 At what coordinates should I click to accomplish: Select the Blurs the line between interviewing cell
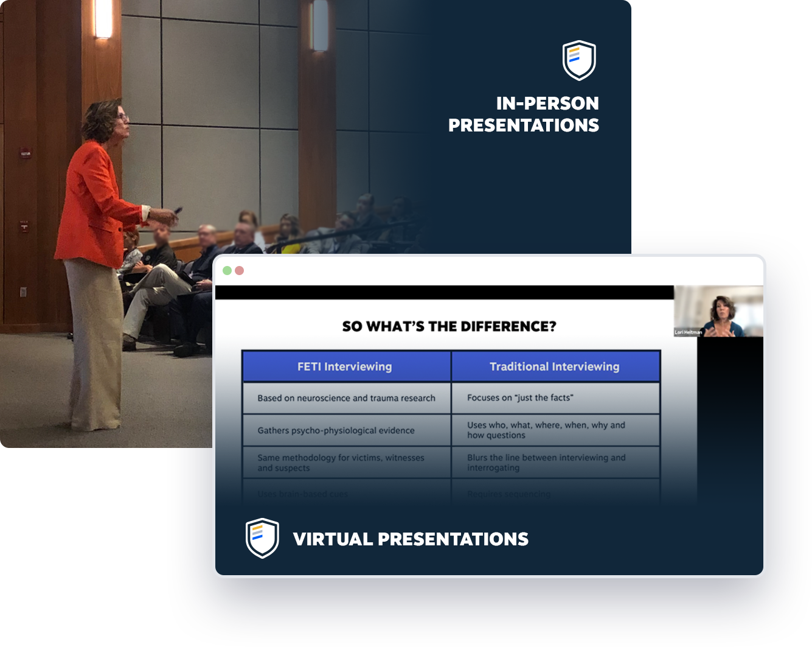coord(546,463)
